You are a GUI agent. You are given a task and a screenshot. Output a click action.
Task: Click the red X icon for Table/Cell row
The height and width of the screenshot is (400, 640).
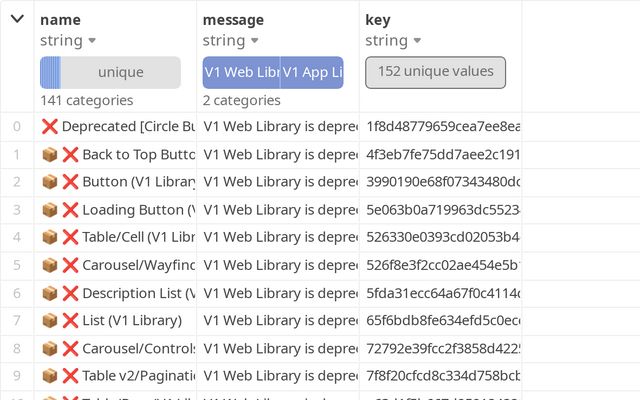coord(70,237)
